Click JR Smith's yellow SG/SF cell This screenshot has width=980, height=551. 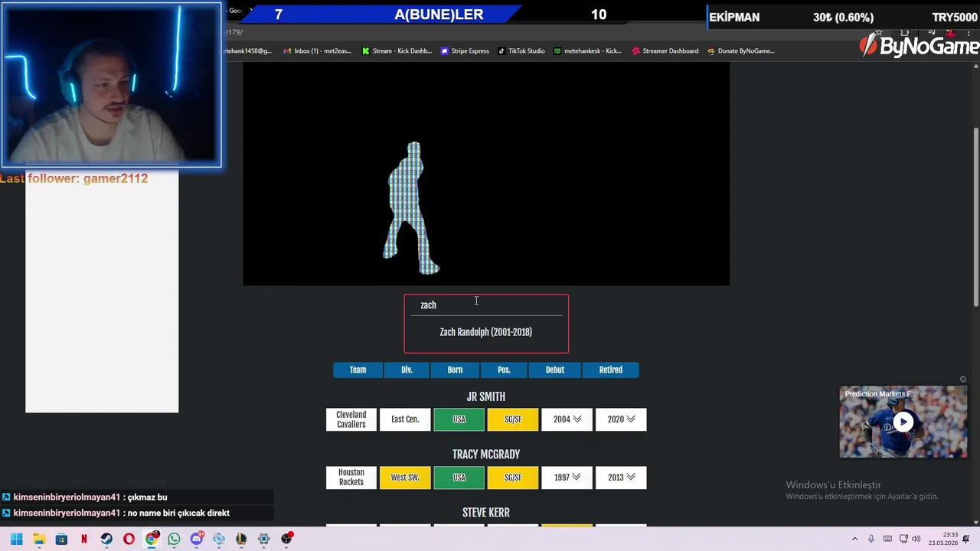513,419
